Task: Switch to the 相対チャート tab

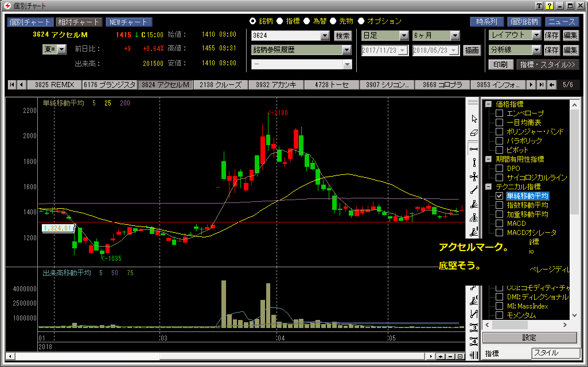Action: 78,22
